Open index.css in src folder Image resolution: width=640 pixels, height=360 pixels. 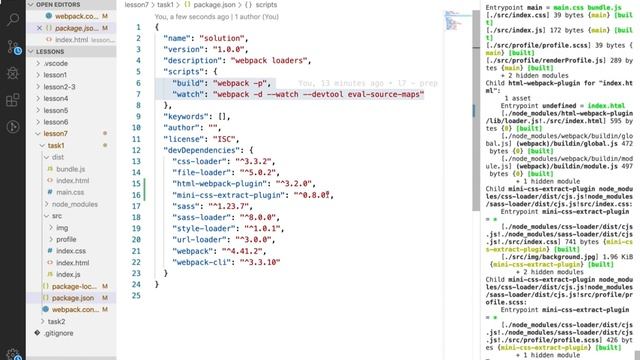(x=71, y=251)
